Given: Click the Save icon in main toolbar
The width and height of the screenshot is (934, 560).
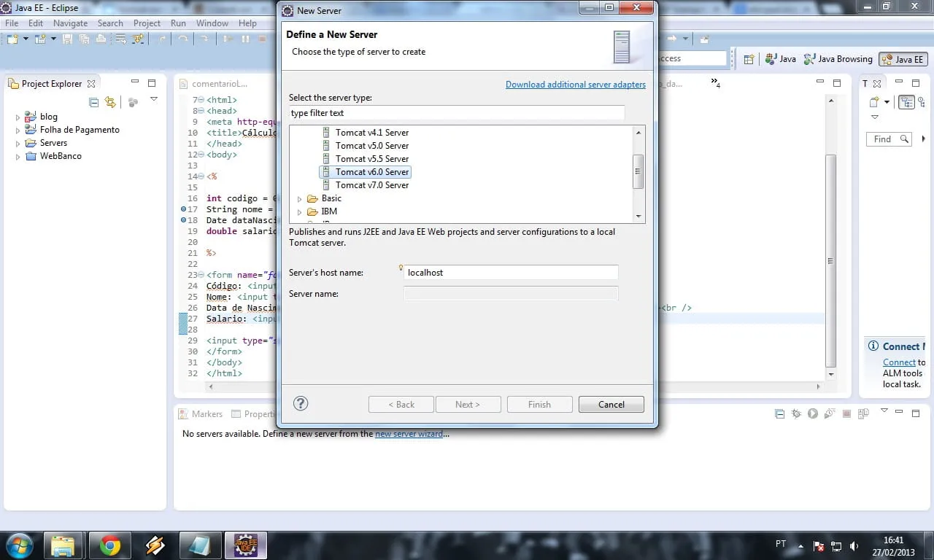Looking at the screenshot, I should click(67, 39).
